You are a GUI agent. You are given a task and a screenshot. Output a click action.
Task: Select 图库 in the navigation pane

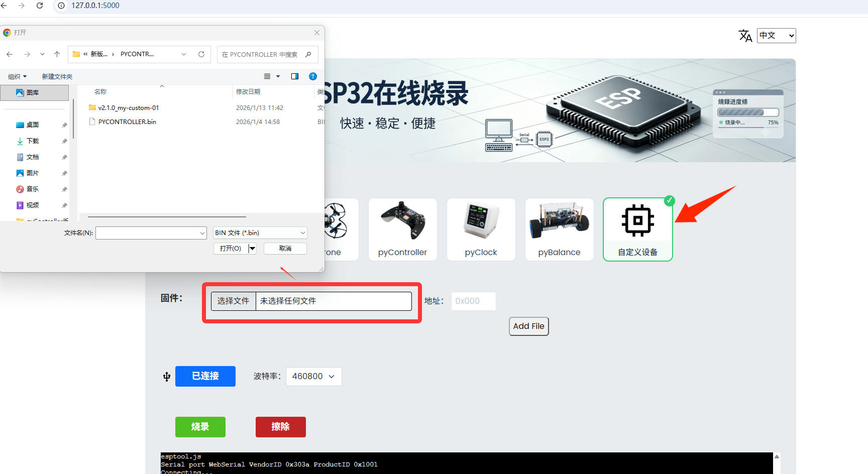point(34,92)
